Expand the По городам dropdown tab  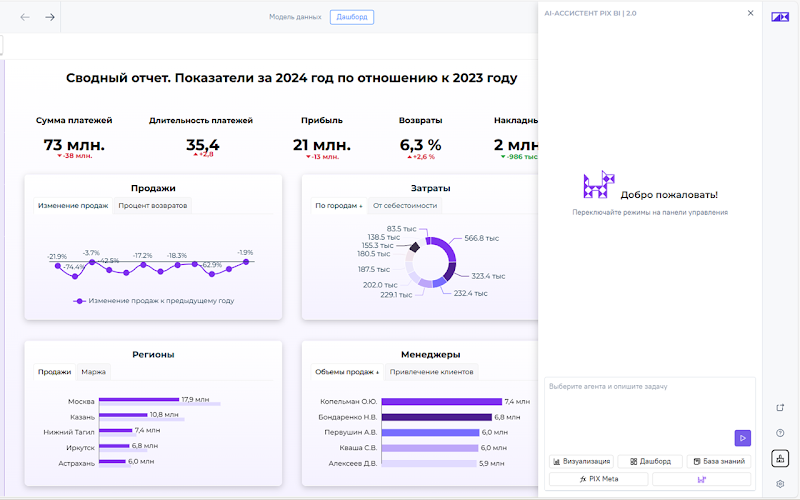click(339, 206)
